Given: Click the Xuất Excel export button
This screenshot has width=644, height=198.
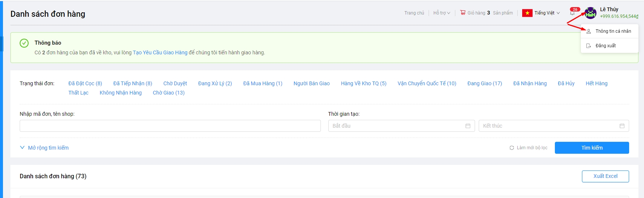Looking at the screenshot, I should pyautogui.click(x=605, y=176).
